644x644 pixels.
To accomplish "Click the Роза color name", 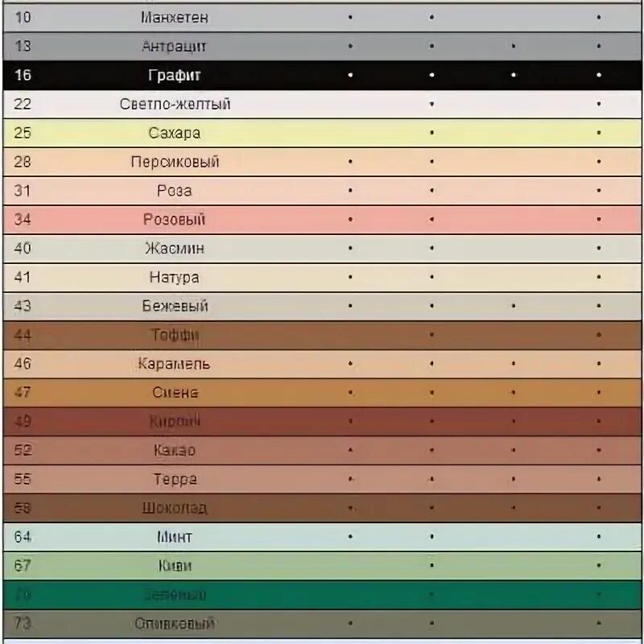I will (x=174, y=191).
